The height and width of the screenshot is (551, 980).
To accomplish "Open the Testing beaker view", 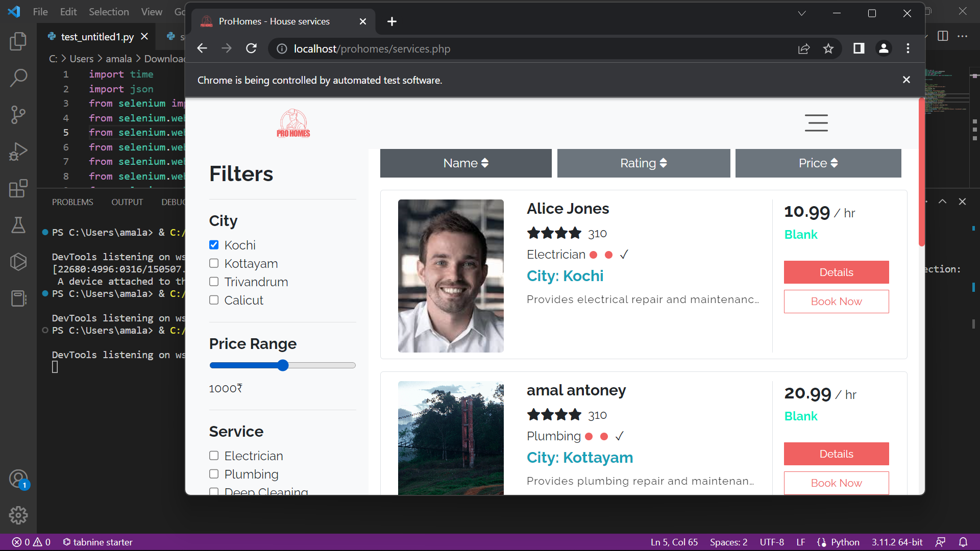I will point(18,225).
